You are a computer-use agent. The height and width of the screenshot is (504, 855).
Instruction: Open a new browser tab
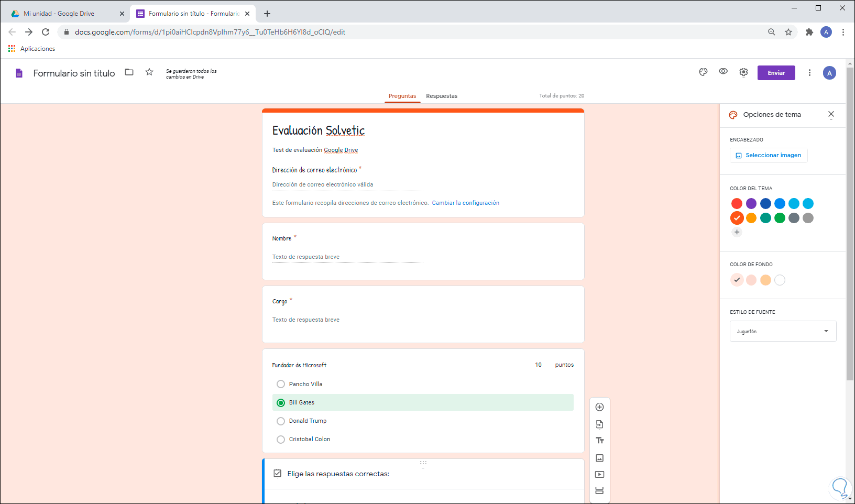(x=267, y=14)
